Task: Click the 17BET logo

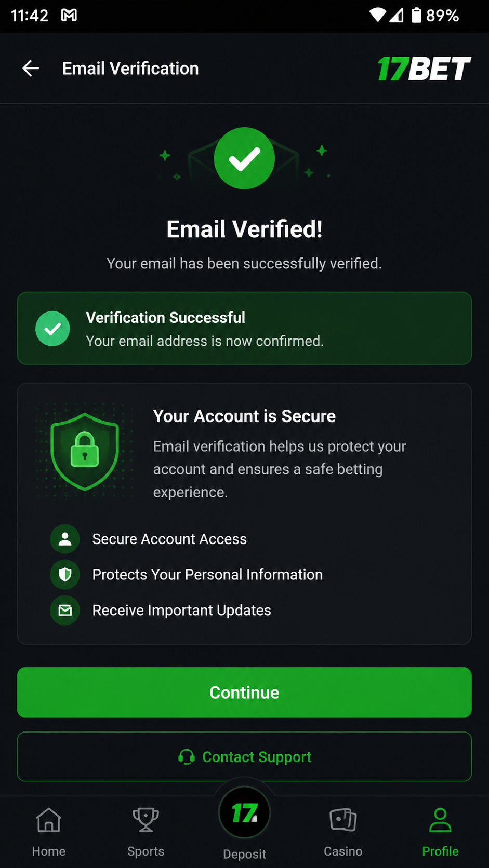Action: (424, 69)
